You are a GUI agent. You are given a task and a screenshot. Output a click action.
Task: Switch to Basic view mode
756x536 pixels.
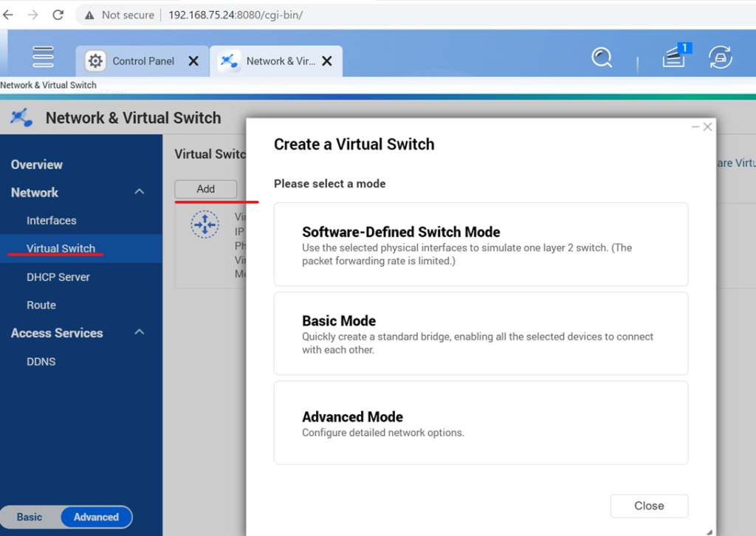click(30, 517)
